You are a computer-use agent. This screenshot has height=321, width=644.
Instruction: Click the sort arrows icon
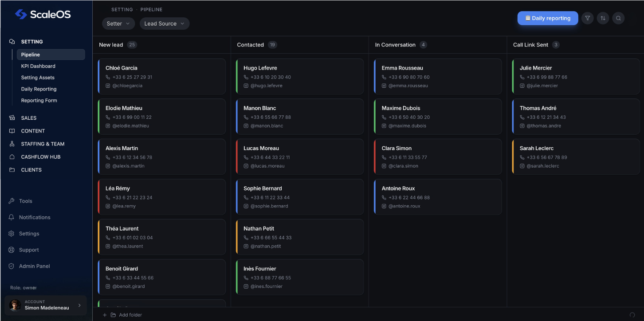click(x=603, y=18)
